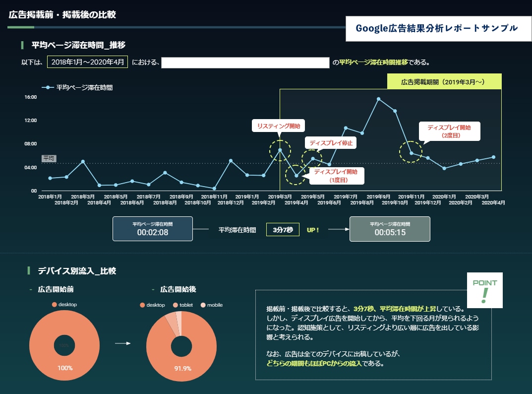
Task: Click the data point for 2018年11月
Action: 214,189
